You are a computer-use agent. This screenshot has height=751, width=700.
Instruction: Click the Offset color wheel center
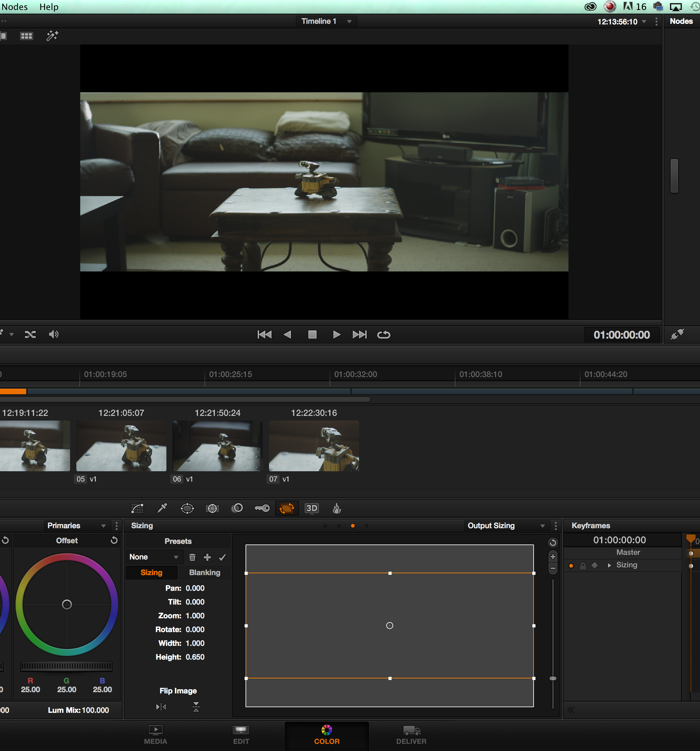point(67,605)
